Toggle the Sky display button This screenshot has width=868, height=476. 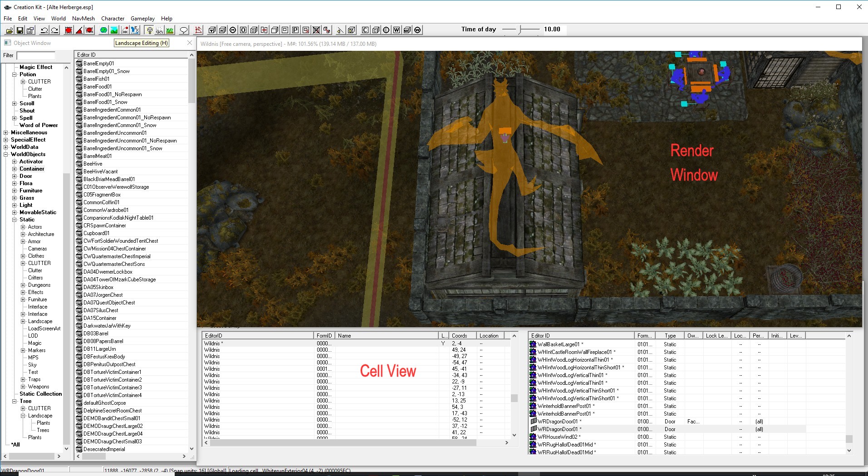159,30
